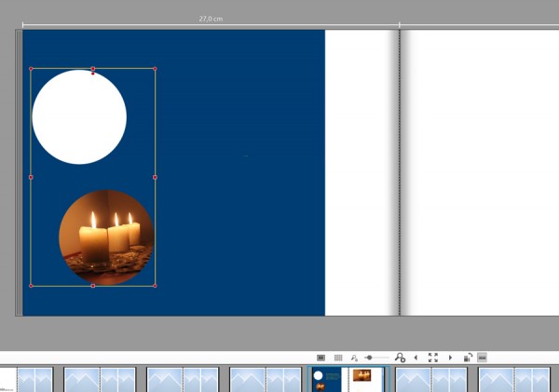
Task: Select the candle photo in circular frame
Action: pos(105,237)
